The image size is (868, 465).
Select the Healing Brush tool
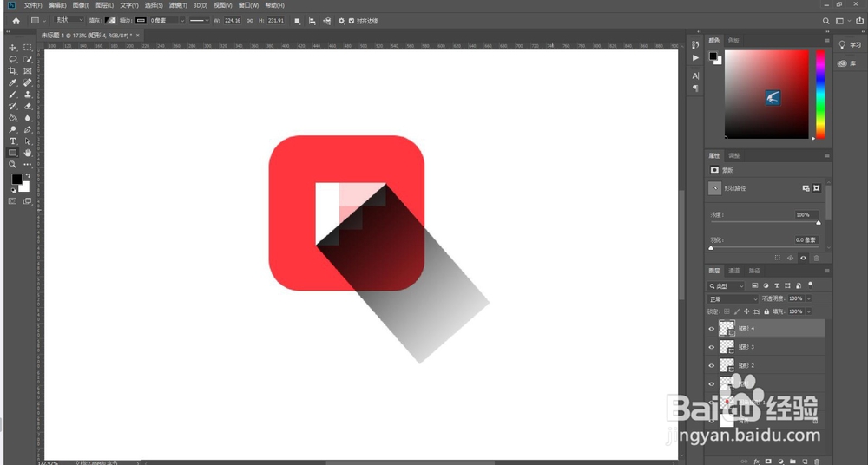[28, 83]
